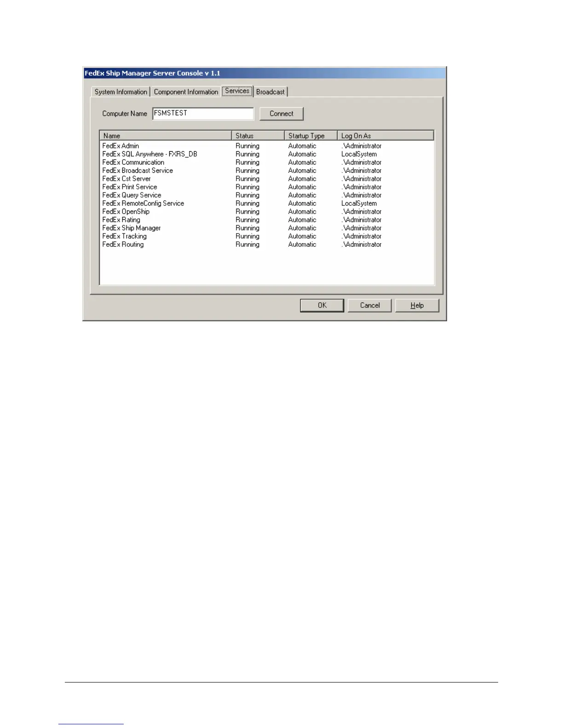This screenshot has height=728, width=563.
Task: Click LocalSystem for FedEx SQL Anywhere row
Action: (359, 154)
